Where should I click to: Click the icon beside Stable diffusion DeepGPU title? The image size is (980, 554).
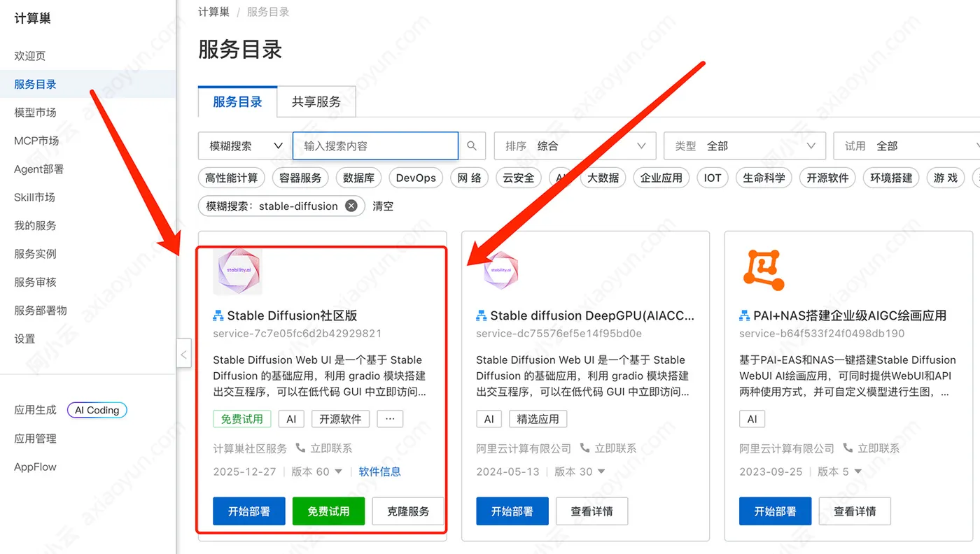click(x=482, y=316)
